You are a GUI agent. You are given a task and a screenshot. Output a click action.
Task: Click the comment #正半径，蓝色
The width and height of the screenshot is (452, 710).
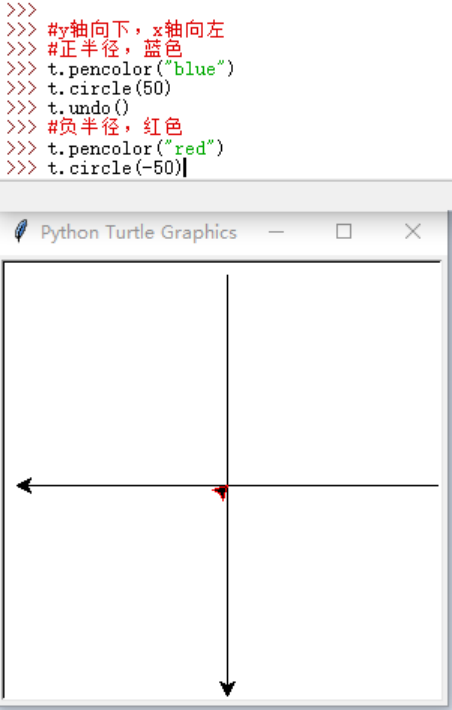pyautogui.click(x=115, y=49)
